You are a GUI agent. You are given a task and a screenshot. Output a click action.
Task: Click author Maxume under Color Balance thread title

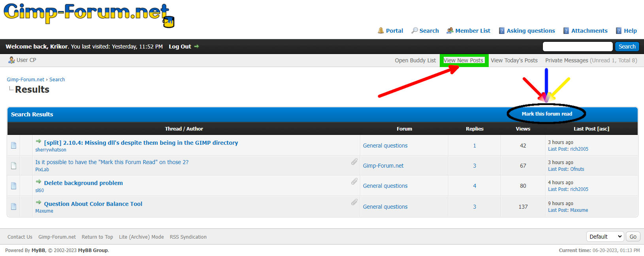(x=44, y=211)
